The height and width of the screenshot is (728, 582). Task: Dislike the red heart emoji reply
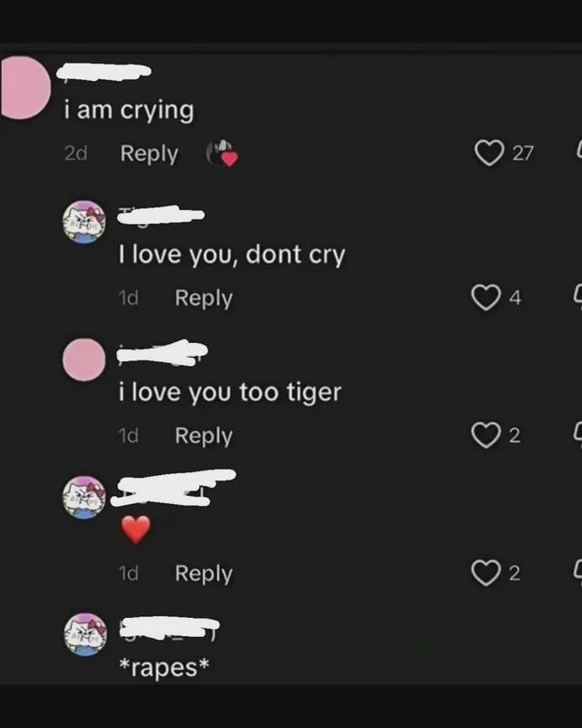pos(577,572)
